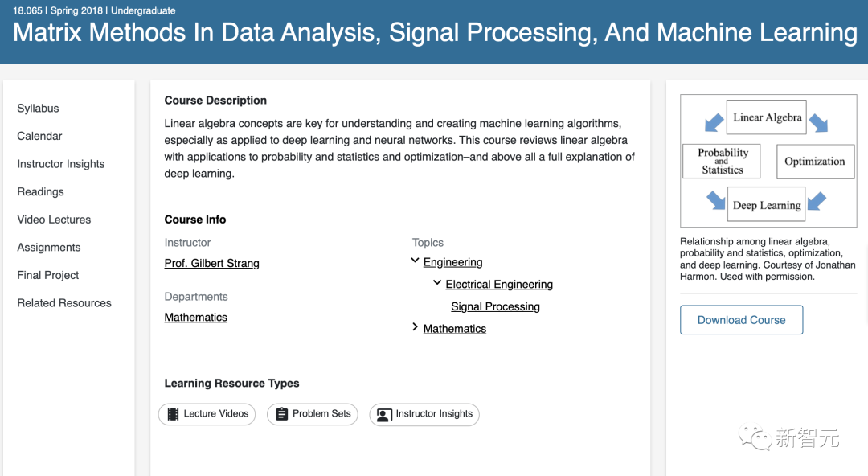Open Prof. Gilbert Strang's instructor link
868x476 pixels.
click(x=211, y=263)
